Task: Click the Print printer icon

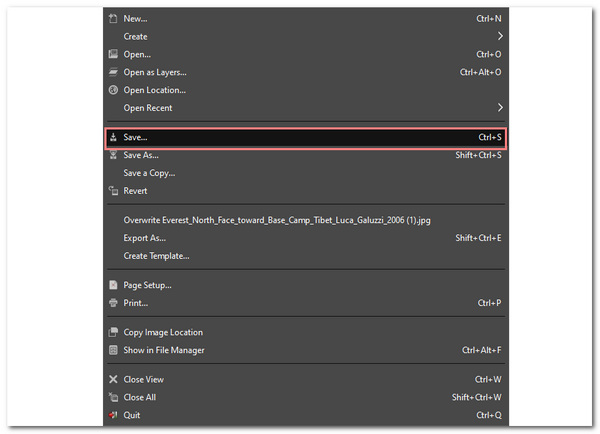Action: (x=113, y=303)
